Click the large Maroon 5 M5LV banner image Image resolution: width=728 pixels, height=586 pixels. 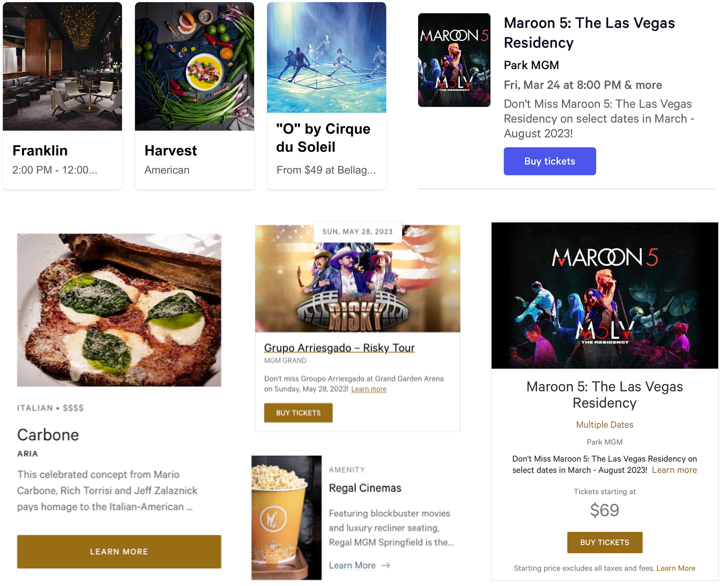point(604,296)
